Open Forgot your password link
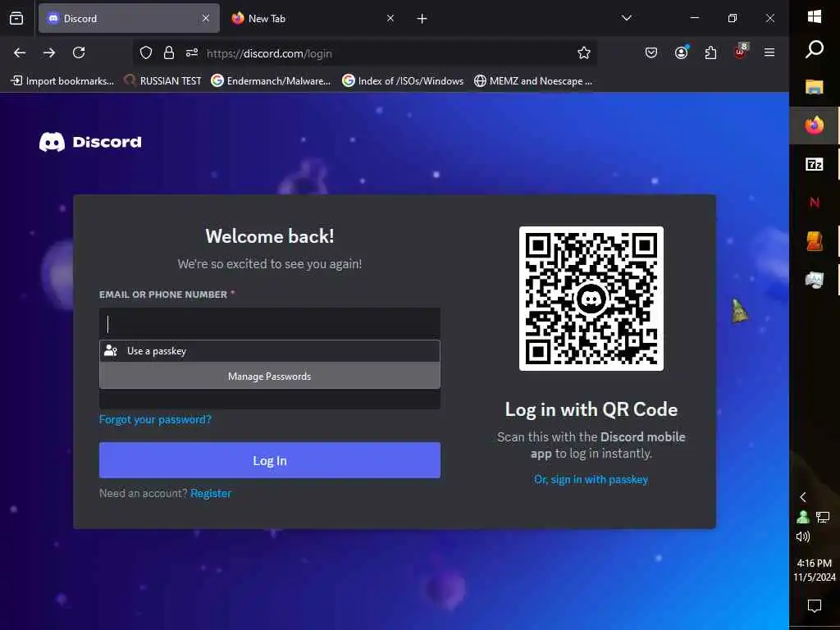 (x=155, y=419)
